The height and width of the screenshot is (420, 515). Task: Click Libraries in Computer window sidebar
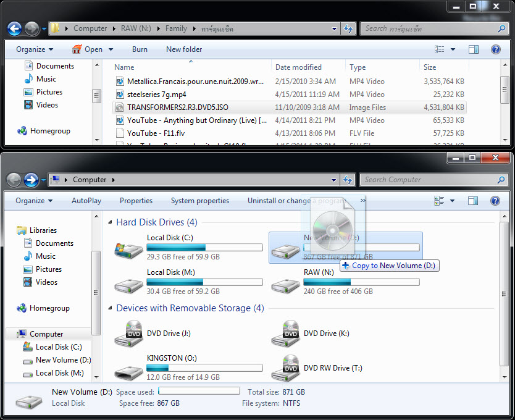[37, 230]
